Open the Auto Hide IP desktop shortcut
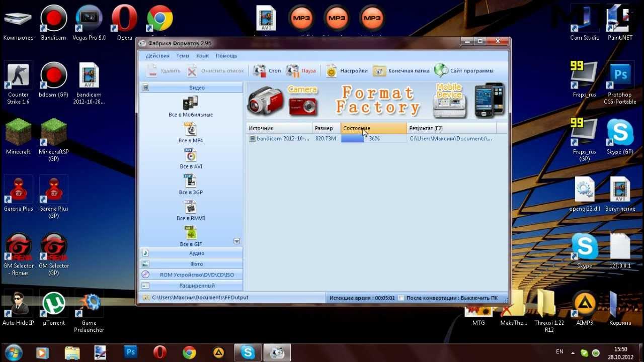Screen dimensions: 644x362 coord(18,308)
